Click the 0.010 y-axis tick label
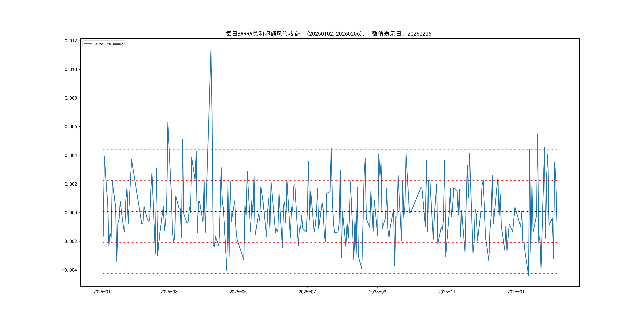Viewport: 644px width, 322px height. pyautogui.click(x=71, y=70)
